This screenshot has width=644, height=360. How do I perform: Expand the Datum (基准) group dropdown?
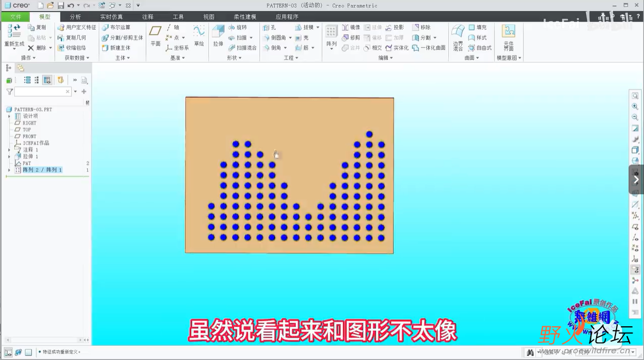click(x=178, y=58)
